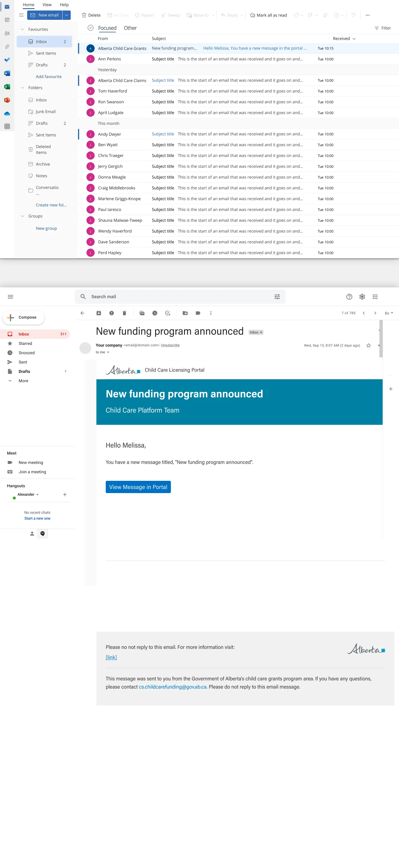Expand the 'to me' recipient details in Gmail

(x=108, y=352)
